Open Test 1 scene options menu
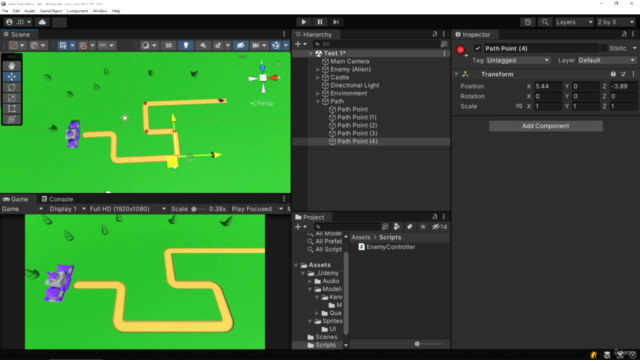This screenshot has height=360, width=640. (444, 53)
